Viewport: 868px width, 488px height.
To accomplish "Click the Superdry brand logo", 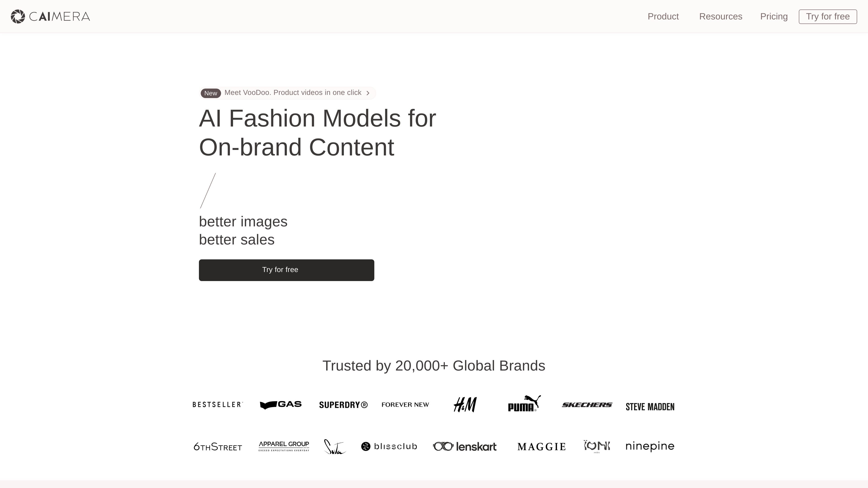I will coord(343,405).
